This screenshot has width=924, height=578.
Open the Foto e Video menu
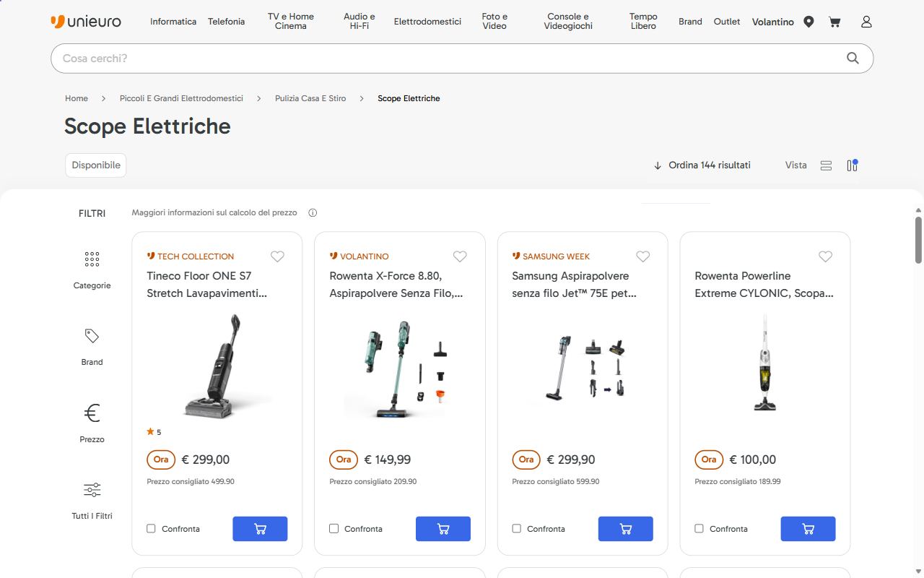(494, 22)
